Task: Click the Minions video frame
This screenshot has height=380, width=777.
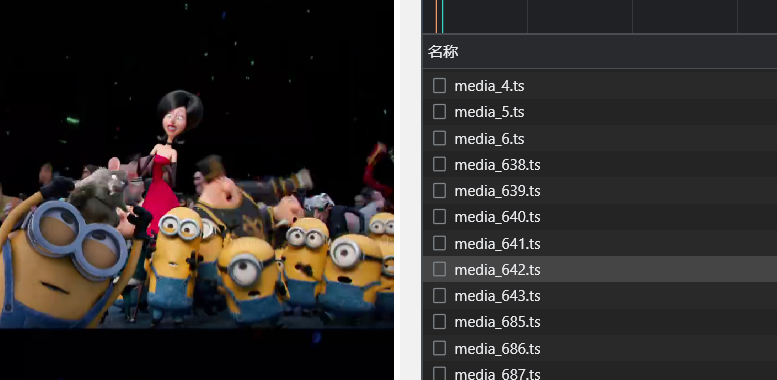Action: coord(197,163)
